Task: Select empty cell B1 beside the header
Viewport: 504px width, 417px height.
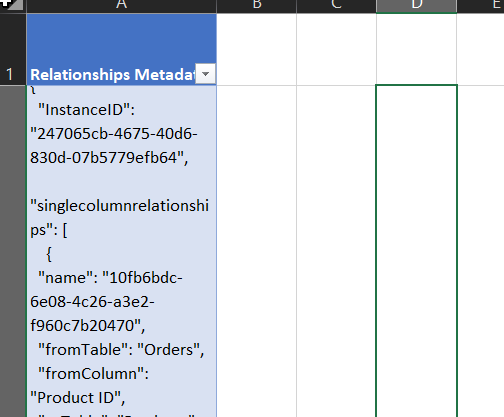Action: (257, 49)
